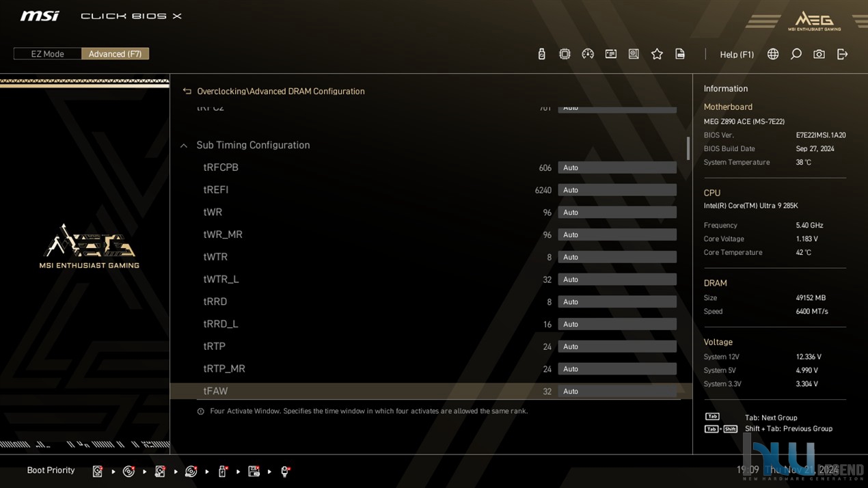Open the search magnifier icon
Image resolution: width=868 pixels, height=488 pixels.
coord(796,54)
